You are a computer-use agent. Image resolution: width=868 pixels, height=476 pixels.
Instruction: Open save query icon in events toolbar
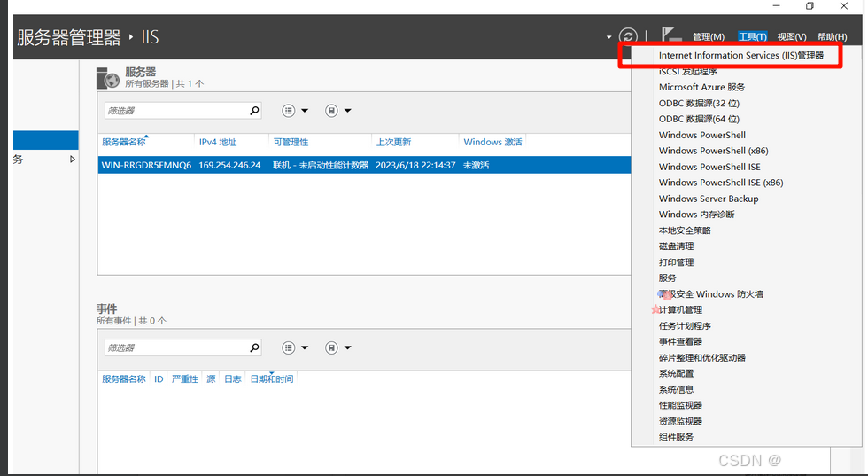pos(331,347)
